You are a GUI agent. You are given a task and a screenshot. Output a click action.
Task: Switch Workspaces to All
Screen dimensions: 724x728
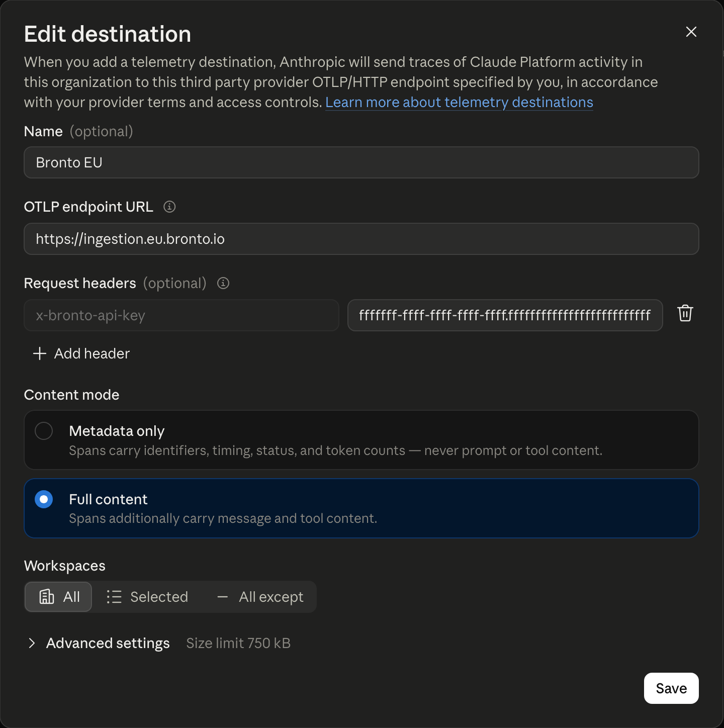(x=58, y=597)
